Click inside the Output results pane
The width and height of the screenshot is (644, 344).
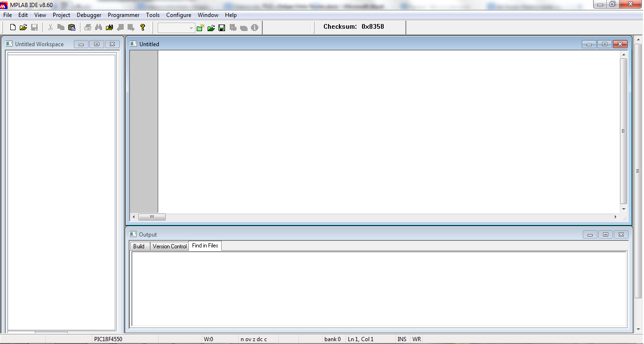click(x=379, y=289)
